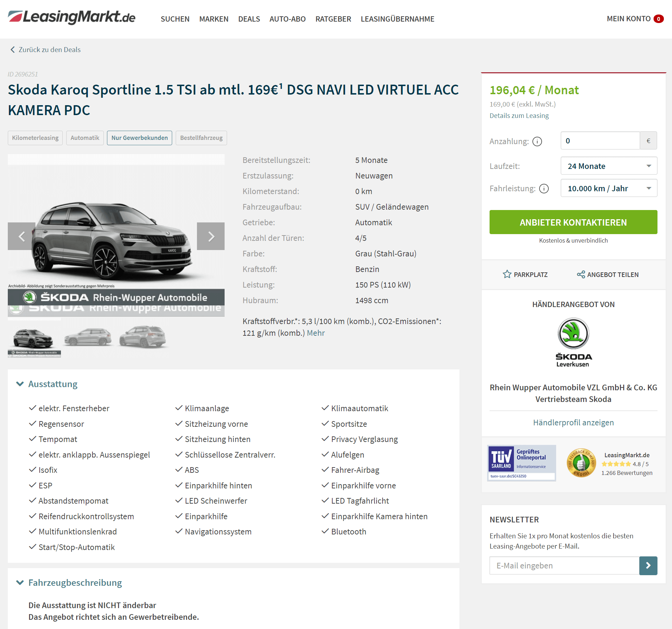672x629 pixels.
Task: Open Details zum Leasing link
Action: (x=519, y=115)
